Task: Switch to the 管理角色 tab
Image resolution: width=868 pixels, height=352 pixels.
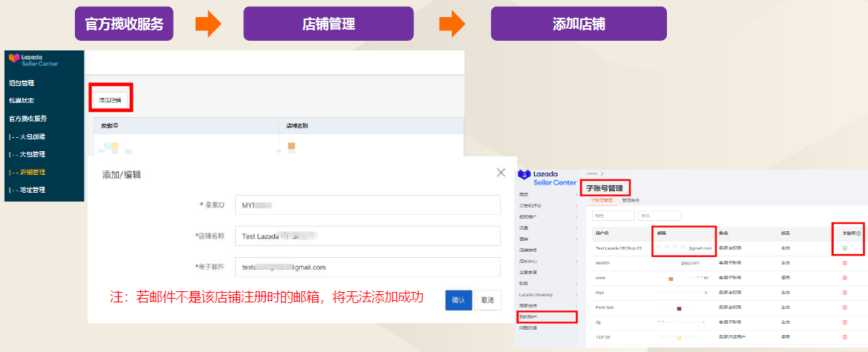Action: pyautogui.click(x=631, y=200)
